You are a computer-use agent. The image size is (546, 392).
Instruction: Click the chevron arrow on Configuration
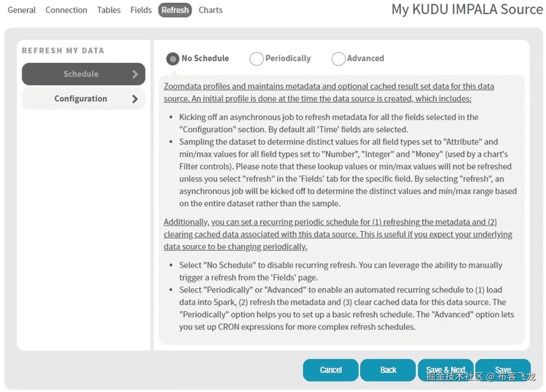[134, 99]
